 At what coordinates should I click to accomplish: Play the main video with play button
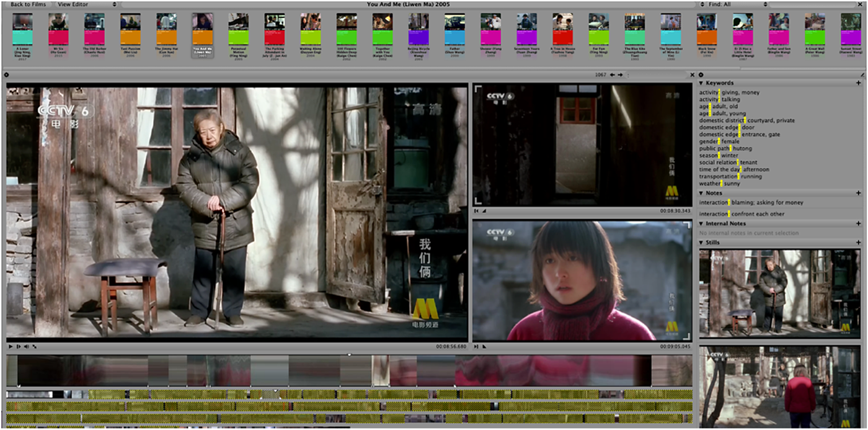tap(11, 346)
